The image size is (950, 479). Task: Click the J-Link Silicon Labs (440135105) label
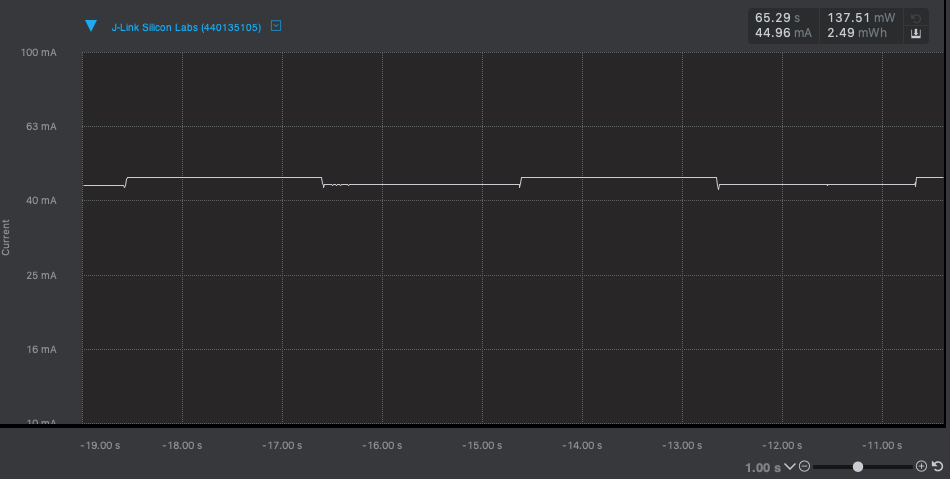(186, 27)
